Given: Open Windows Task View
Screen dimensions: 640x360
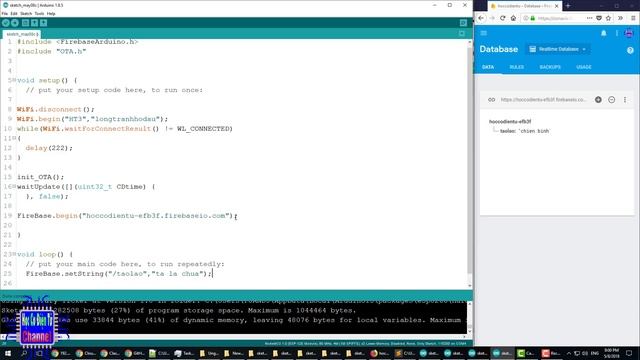Looking at the screenshot, I should [39, 353].
